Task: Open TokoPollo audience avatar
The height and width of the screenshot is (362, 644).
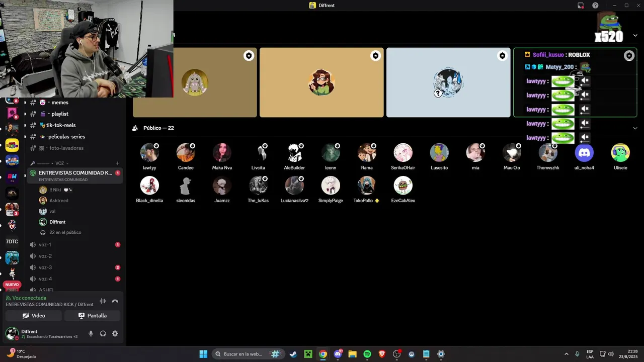Action: (367, 186)
